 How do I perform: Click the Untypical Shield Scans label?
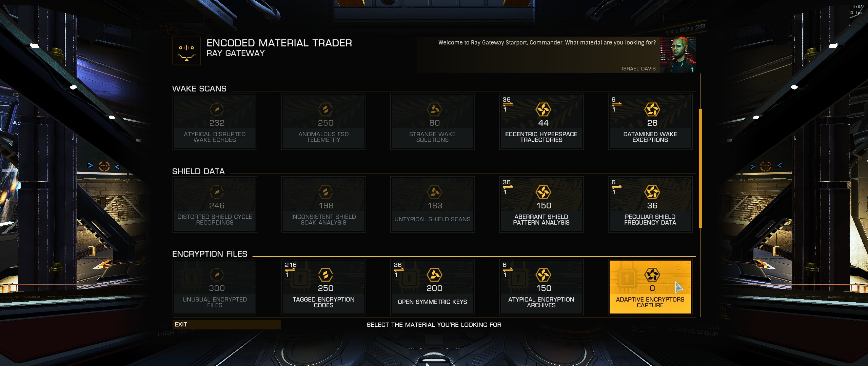pos(432,219)
